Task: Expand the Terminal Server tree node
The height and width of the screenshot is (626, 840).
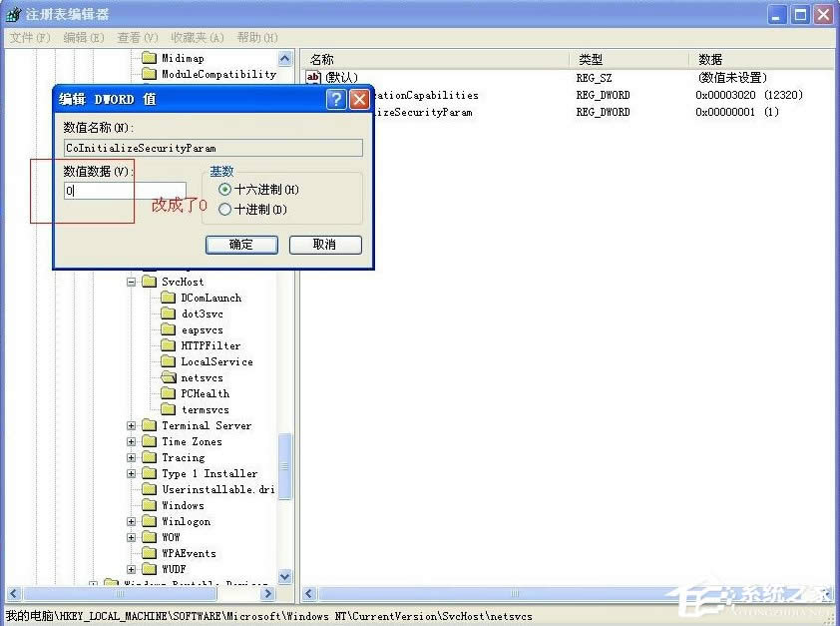Action: click(x=133, y=425)
